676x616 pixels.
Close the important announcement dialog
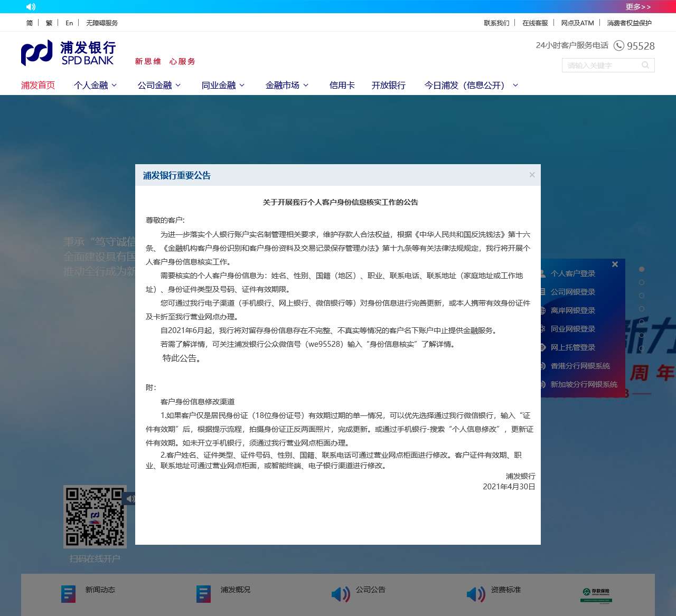click(532, 175)
